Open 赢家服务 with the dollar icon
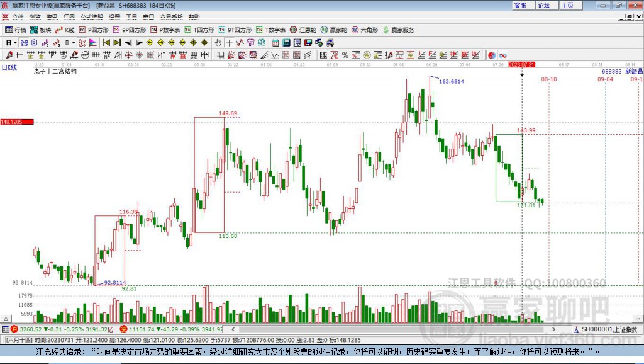 [398, 30]
